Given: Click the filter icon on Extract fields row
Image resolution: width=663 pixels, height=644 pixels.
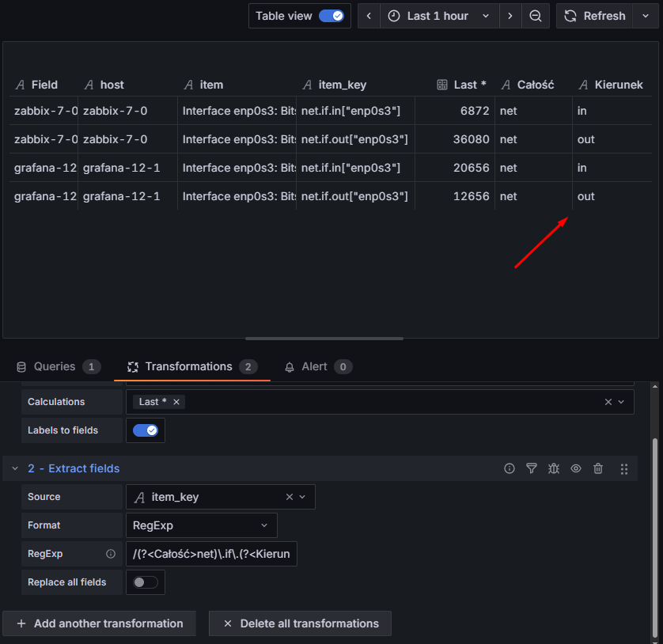Looking at the screenshot, I should 532,468.
